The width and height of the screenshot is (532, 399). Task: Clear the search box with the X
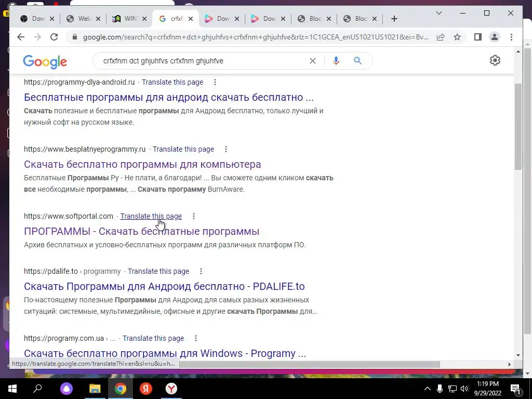[312, 61]
